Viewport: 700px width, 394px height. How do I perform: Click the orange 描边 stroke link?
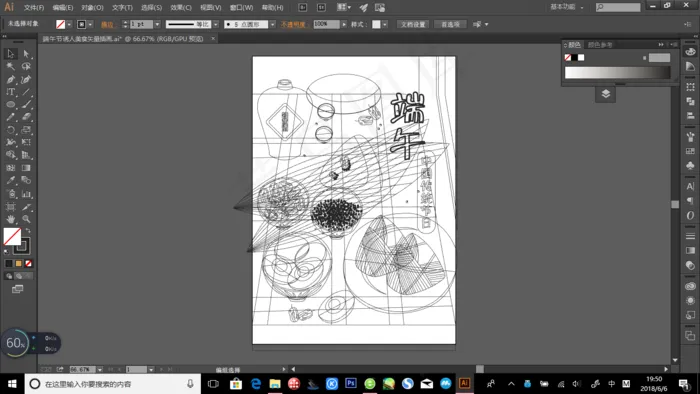click(x=107, y=25)
